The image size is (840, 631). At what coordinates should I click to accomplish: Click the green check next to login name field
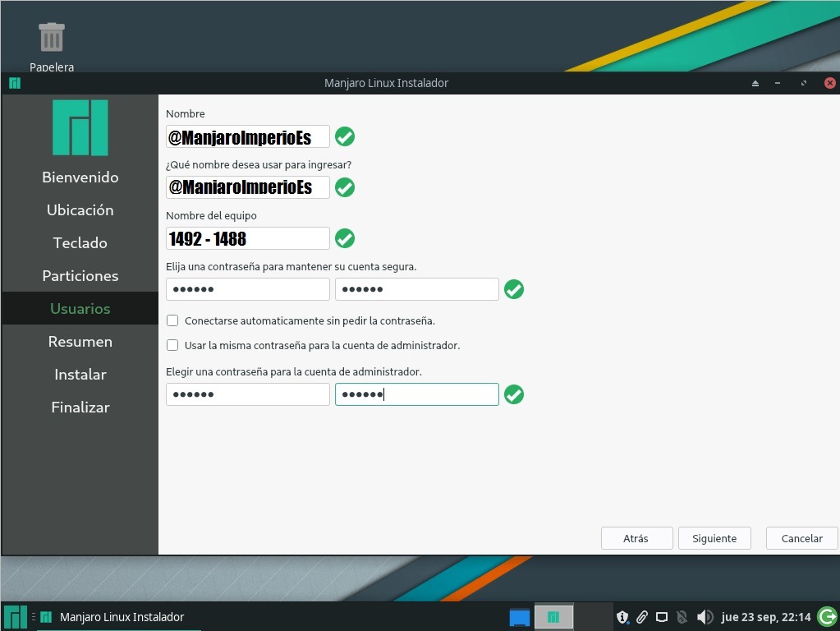coord(345,187)
